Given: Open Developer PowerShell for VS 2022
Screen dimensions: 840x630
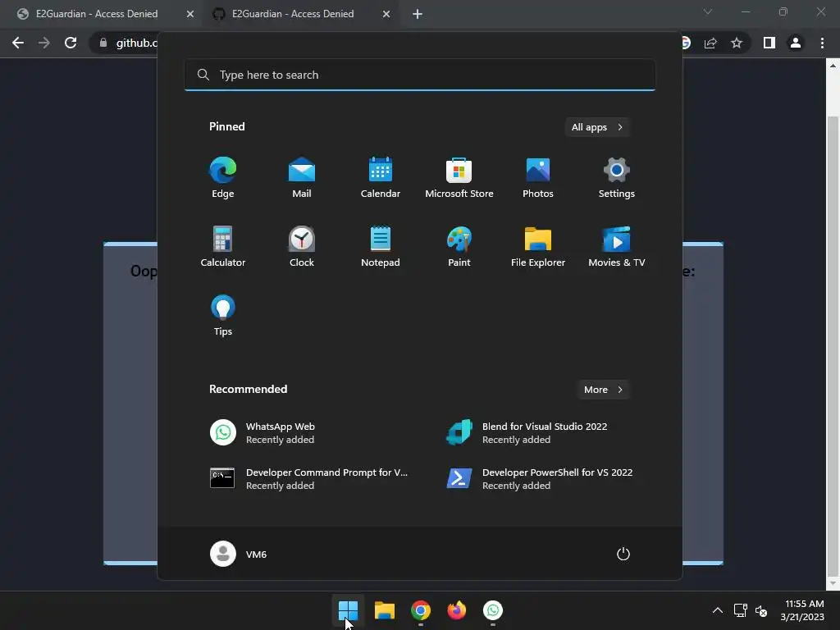Looking at the screenshot, I should (539, 478).
